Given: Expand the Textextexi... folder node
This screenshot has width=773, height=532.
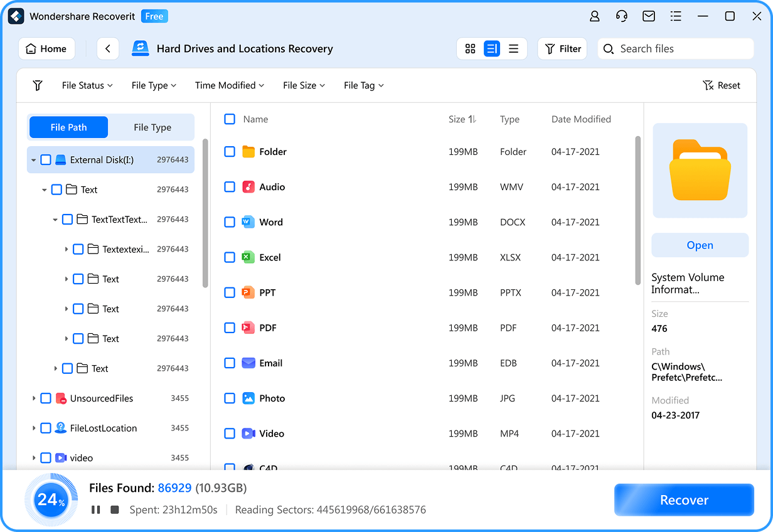Looking at the screenshot, I should click(x=66, y=249).
